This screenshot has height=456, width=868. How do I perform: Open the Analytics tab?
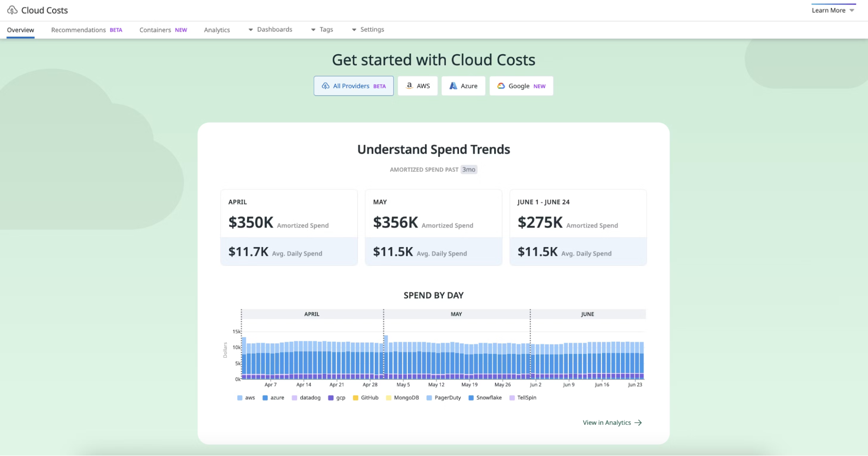coord(217,30)
